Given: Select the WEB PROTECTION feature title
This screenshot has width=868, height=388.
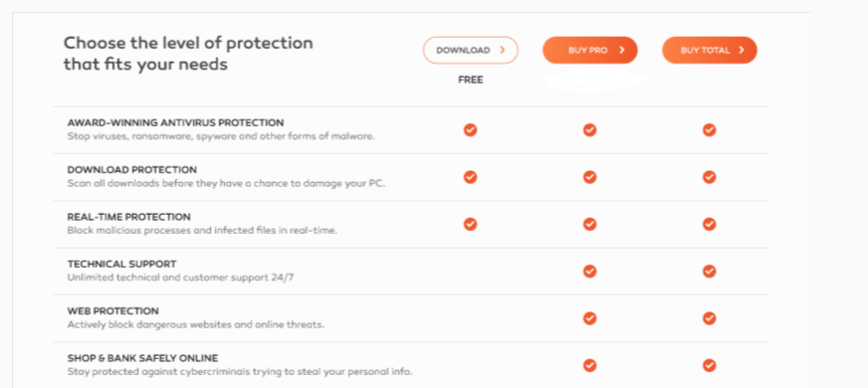Looking at the screenshot, I should coord(112,311).
